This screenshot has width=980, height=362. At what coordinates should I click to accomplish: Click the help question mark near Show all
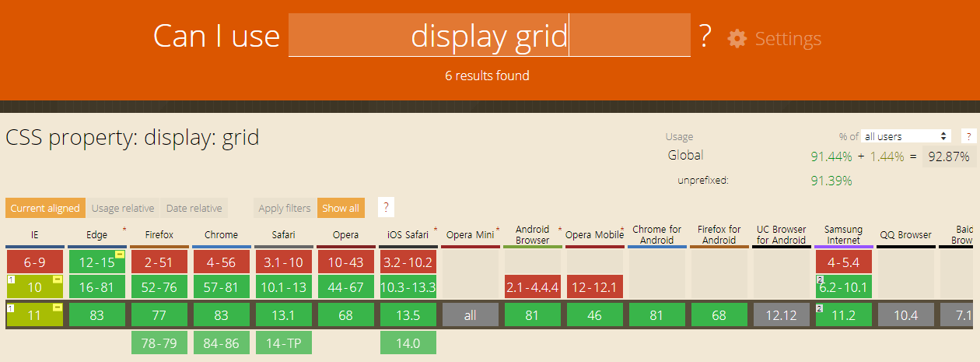coord(387,208)
